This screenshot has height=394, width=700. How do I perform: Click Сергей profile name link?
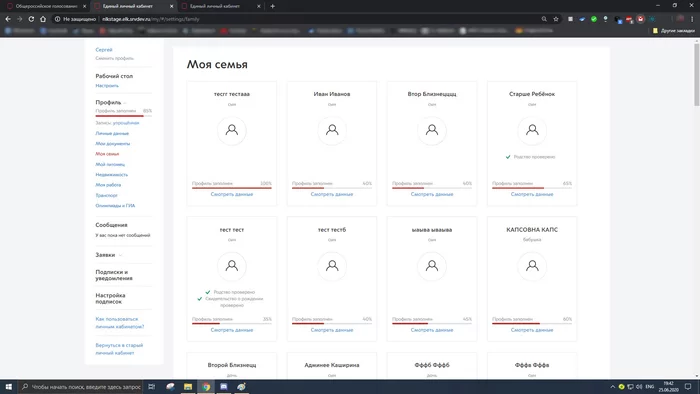click(104, 50)
